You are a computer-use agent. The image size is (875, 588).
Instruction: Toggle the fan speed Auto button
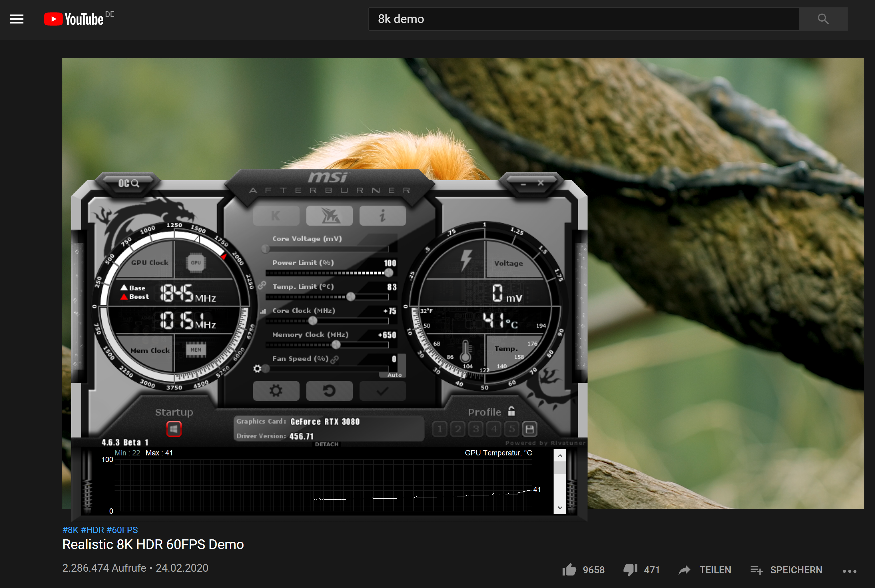point(394,375)
